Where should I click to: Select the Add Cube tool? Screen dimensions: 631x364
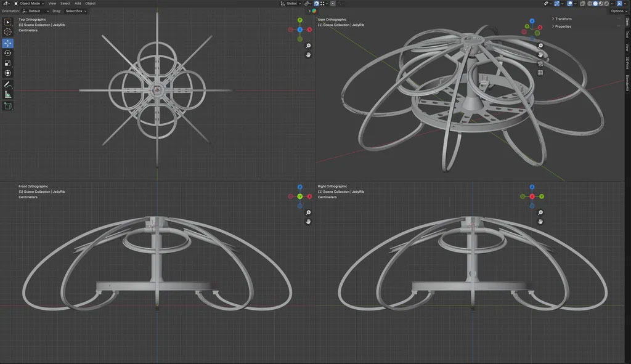coord(7,106)
